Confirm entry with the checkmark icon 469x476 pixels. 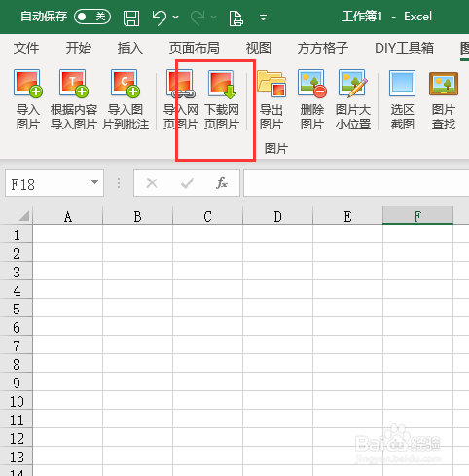point(187,183)
